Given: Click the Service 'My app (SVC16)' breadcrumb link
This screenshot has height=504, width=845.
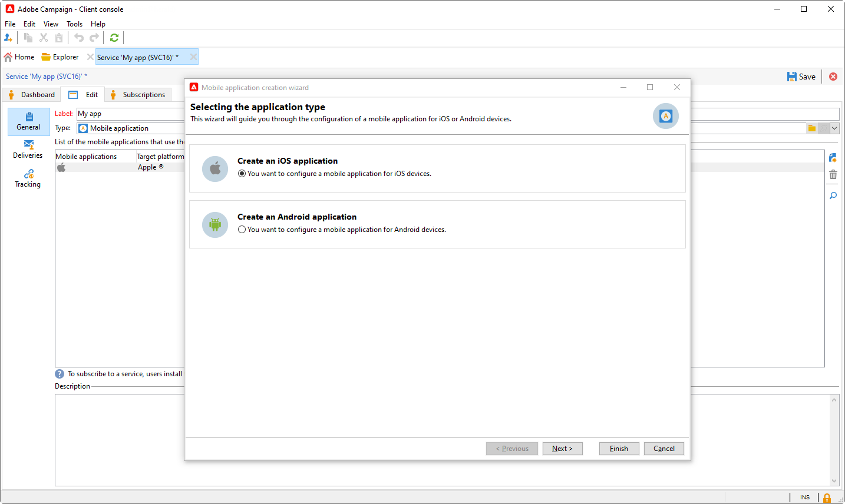Looking at the screenshot, I should tap(47, 77).
